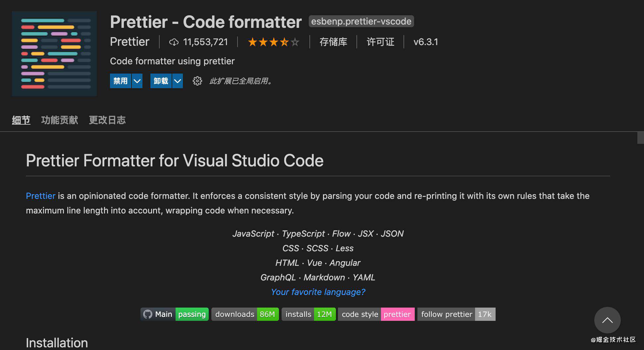The image size is (644, 350).
Task: Click the 11,553,721 install count
Action: [205, 42]
